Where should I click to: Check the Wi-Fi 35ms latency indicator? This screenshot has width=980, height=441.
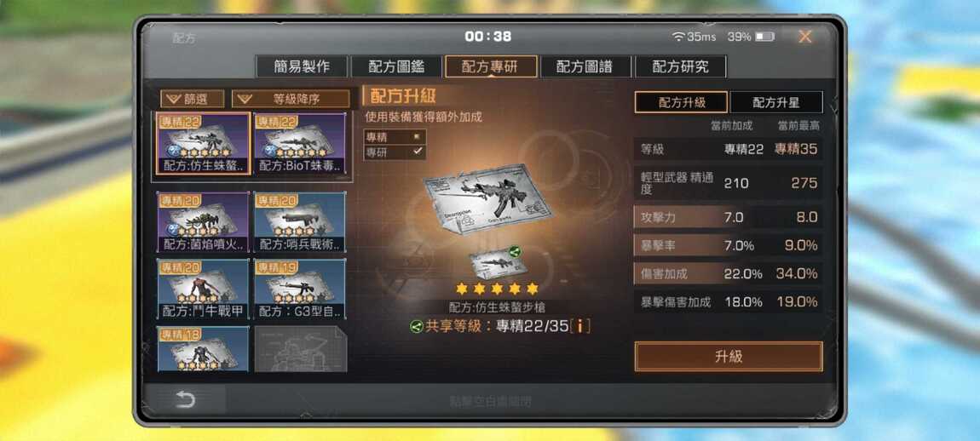[694, 37]
